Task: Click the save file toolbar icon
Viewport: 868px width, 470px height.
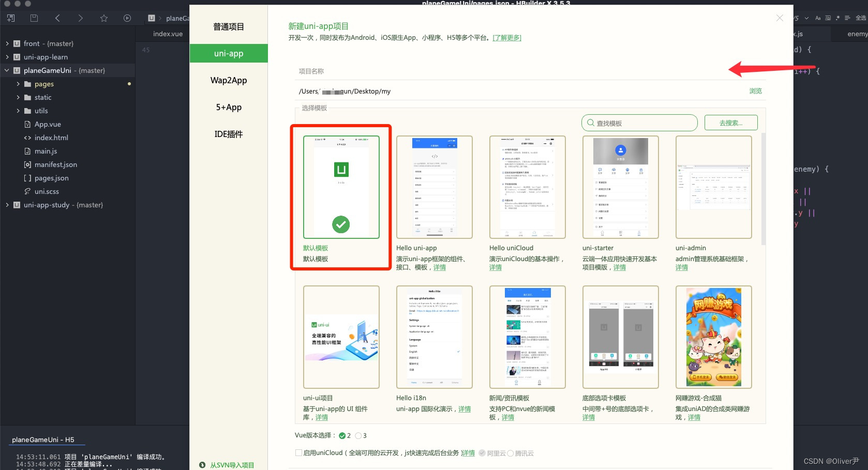Action: [x=34, y=18]
